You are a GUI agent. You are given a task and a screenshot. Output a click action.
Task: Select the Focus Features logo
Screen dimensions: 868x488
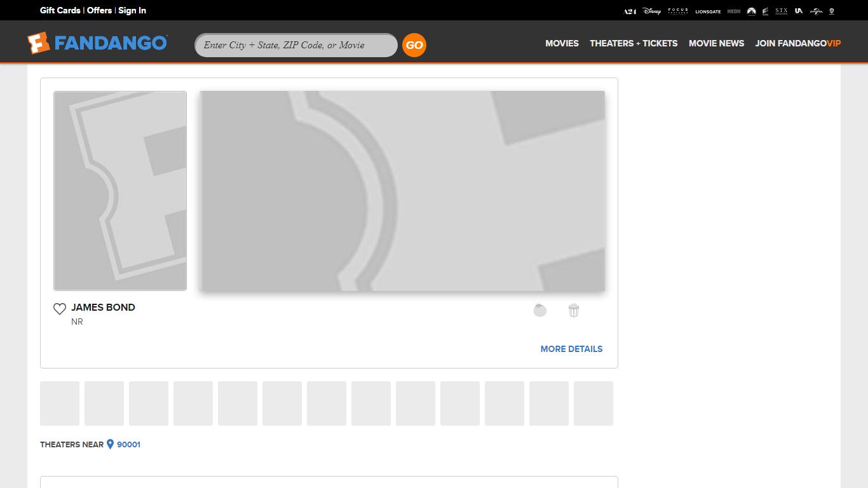click(x=678, y=11)
